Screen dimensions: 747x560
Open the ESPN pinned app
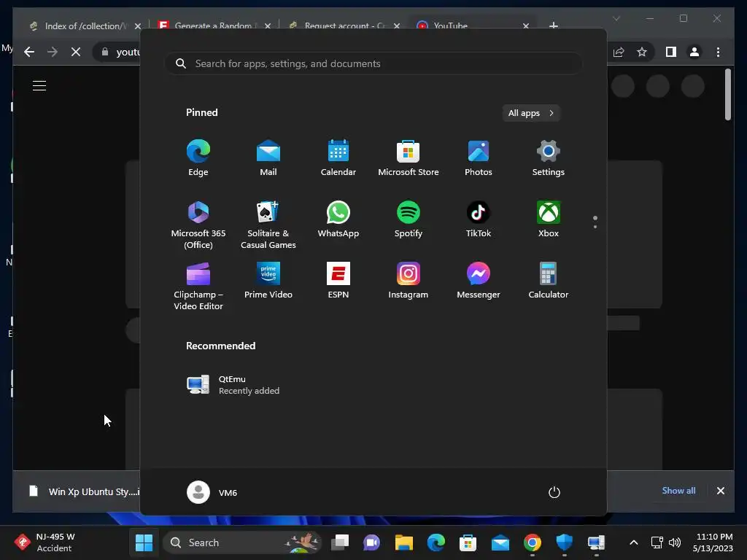tap(338, 281)
